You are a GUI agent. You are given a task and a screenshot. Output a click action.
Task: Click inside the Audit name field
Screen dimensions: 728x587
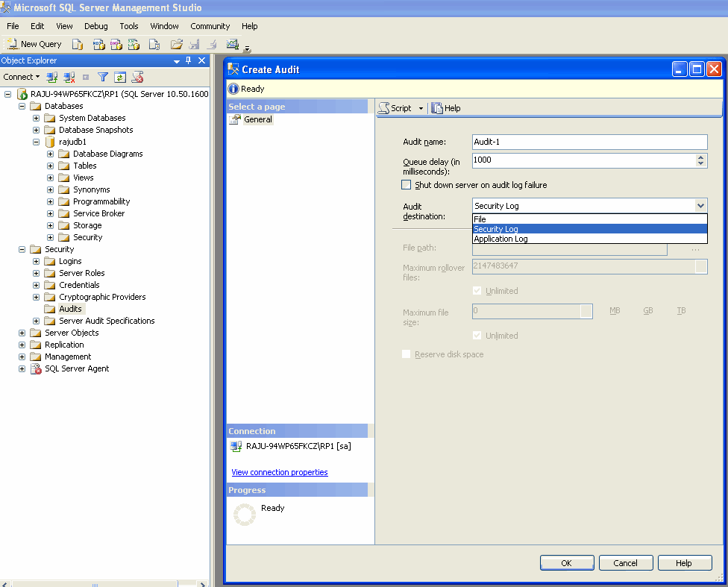click(589, 141)
